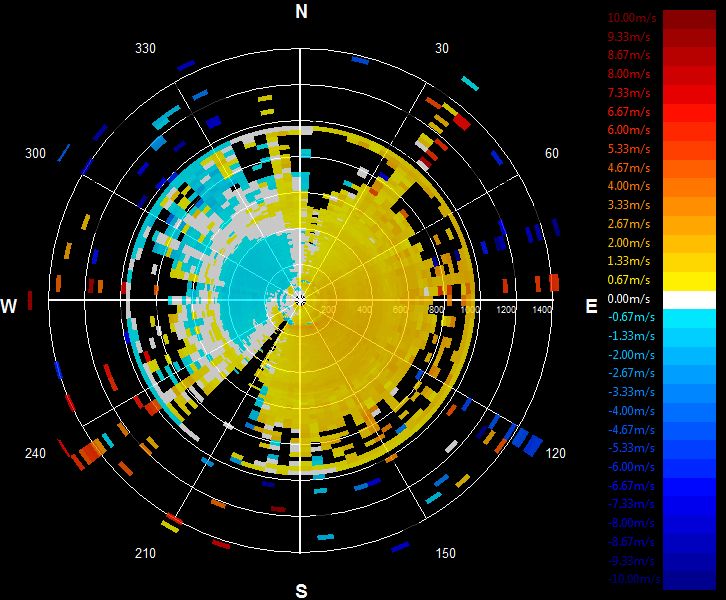The width and height of the screenshot is (726, 600).
Task: Select the 10.00m/s dark red legend color
Action: pos(689,19)
